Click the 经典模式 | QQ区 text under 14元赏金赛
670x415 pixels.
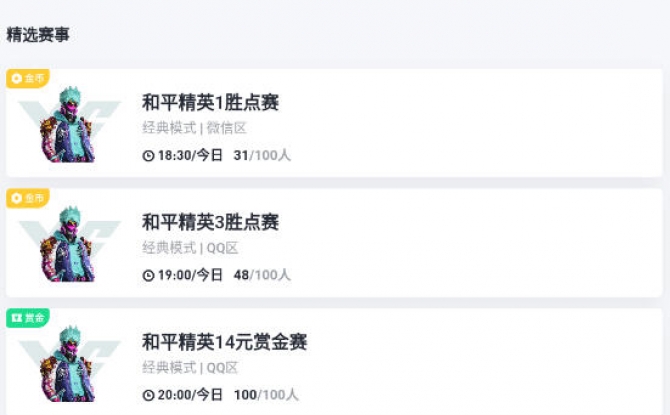190,367
